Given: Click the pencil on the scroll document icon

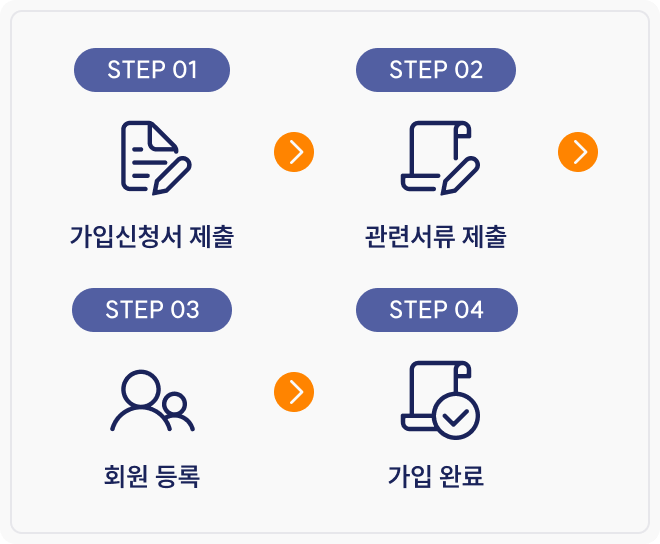Looking at the screenshot, I should 460,172.
